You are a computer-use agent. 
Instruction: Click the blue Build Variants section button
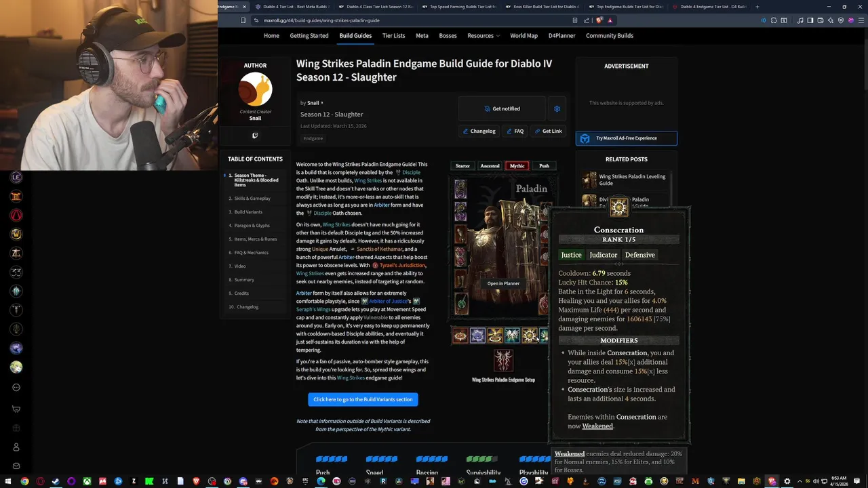363,399
